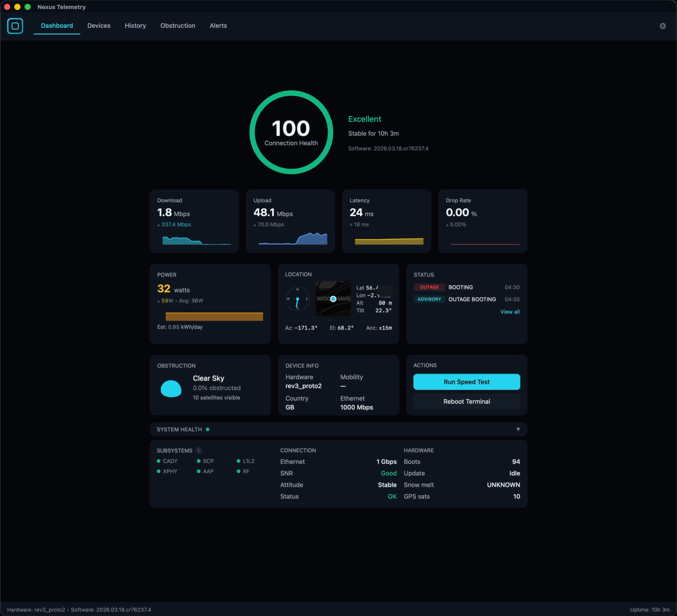Click the System Health green status dot
Viewport: 677px width, 616px height.
tap(208, 429)
